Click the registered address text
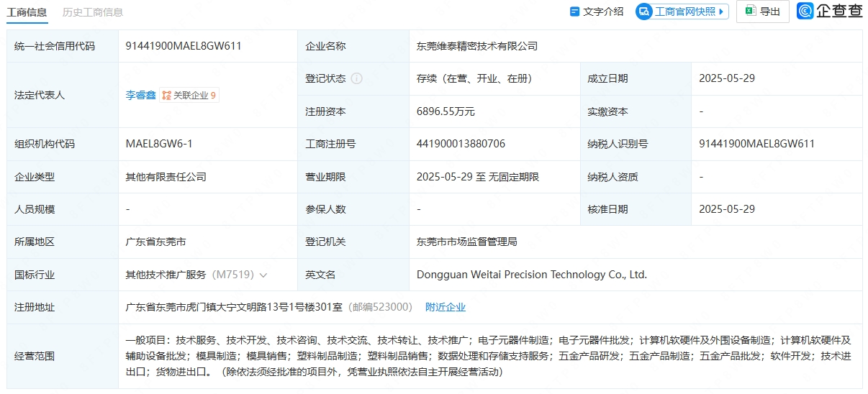The image size is (868, 394). click(234, 307)
